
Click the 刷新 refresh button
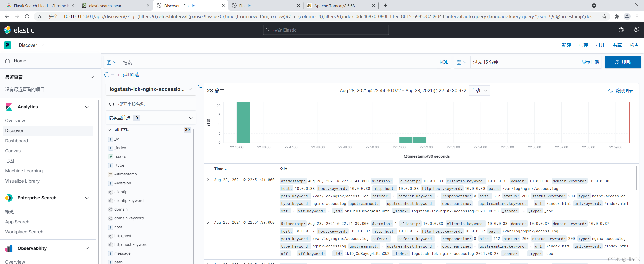(623, 62)
